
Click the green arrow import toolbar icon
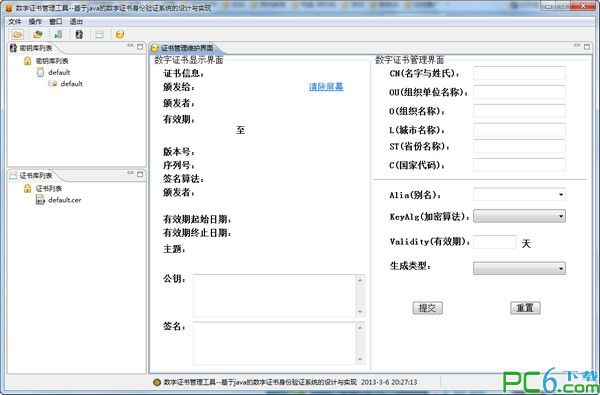58,34
